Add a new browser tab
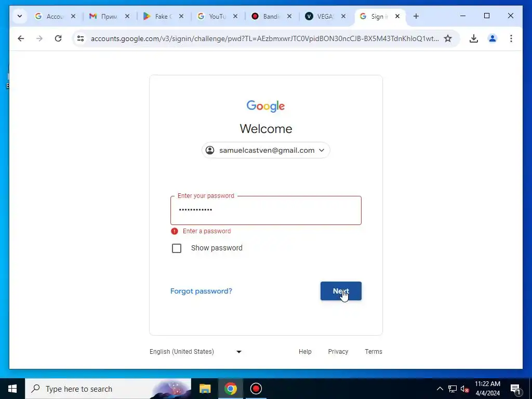 [416, 16]
